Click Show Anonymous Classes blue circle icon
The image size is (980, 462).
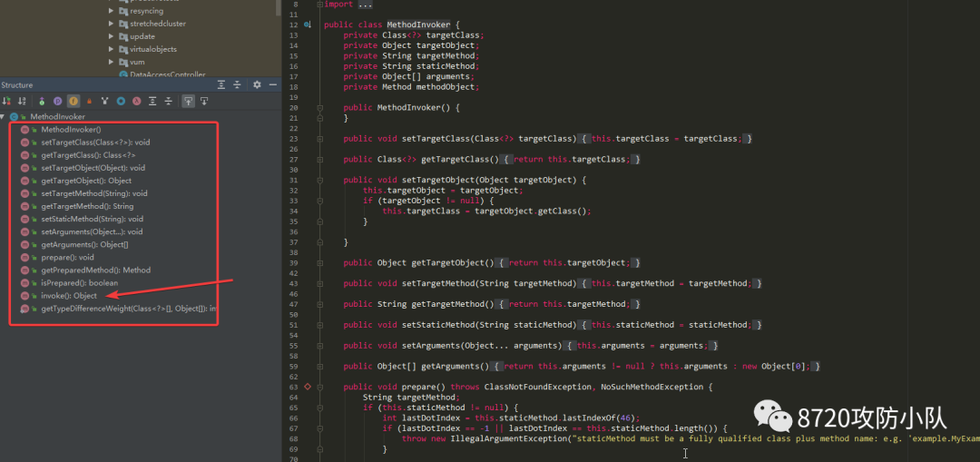121,102
